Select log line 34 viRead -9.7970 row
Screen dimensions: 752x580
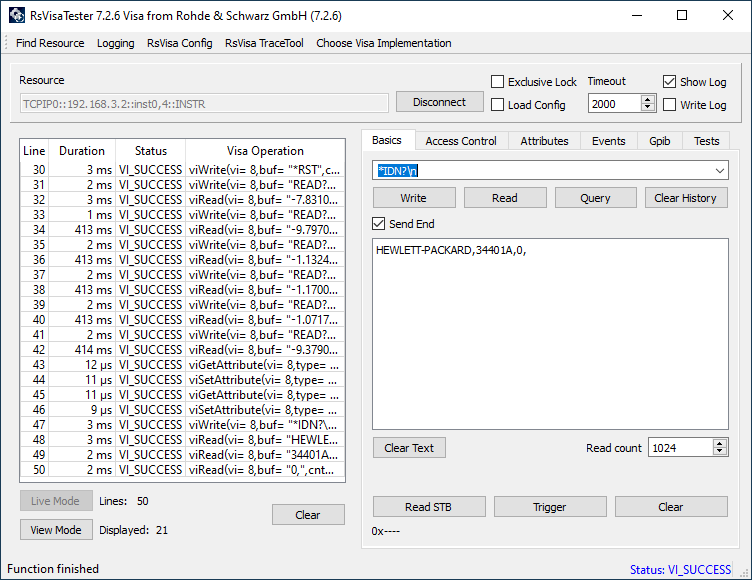point(182,230)
